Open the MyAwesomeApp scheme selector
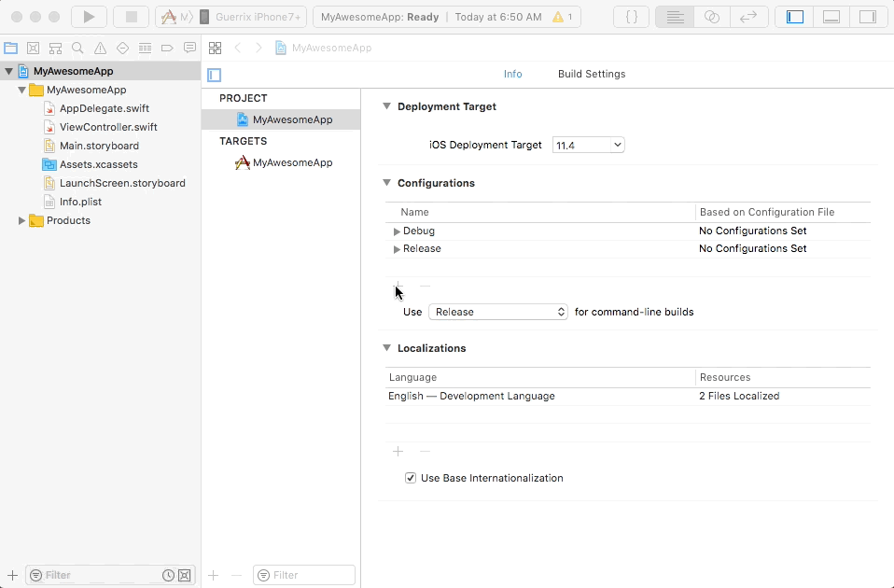Viewport: 894px width, 588px height. (x=175, y=17)
